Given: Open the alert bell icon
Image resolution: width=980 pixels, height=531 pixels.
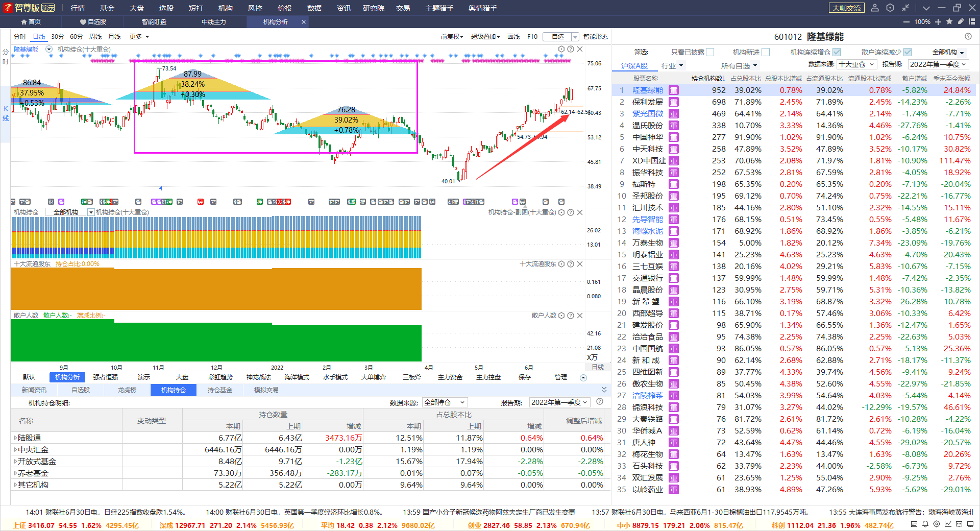Looking at the screenshot, I should point(925,524).
